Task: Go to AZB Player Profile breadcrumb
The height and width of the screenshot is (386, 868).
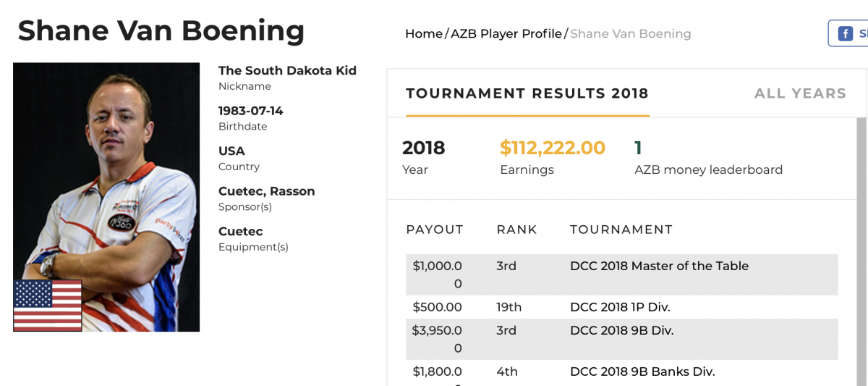Action: (x=506, y=34)
